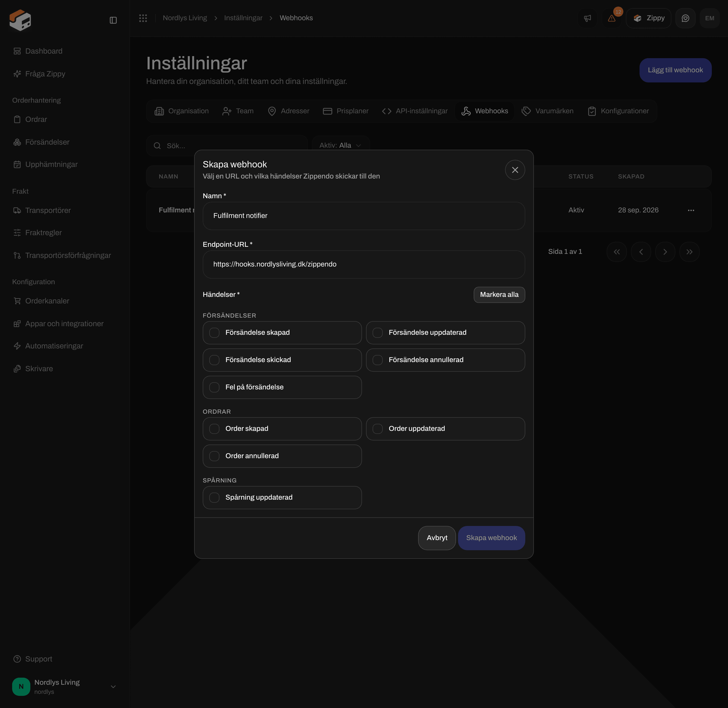Switch to the API-inställningar tab

point(415,111)
